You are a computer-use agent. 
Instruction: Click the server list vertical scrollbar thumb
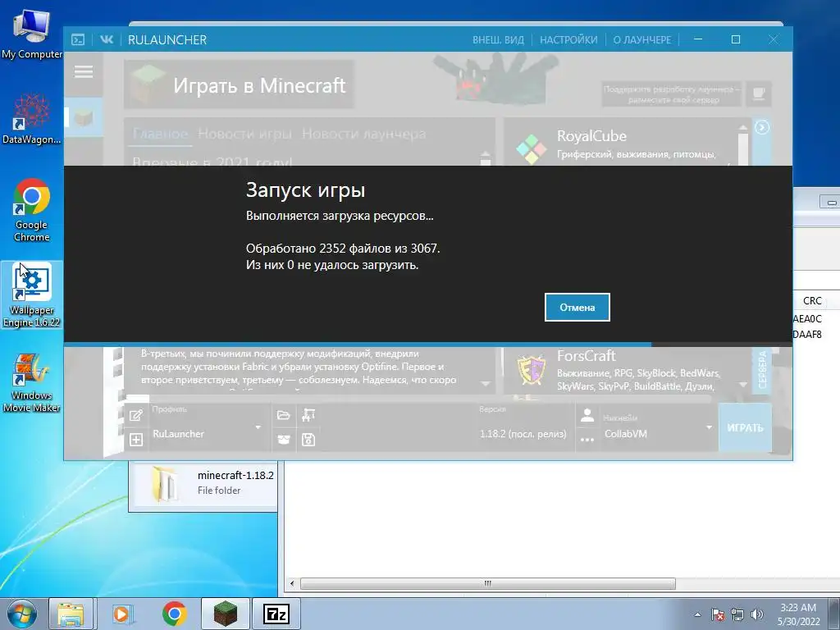pyautogui.click(x=743, y=148)
